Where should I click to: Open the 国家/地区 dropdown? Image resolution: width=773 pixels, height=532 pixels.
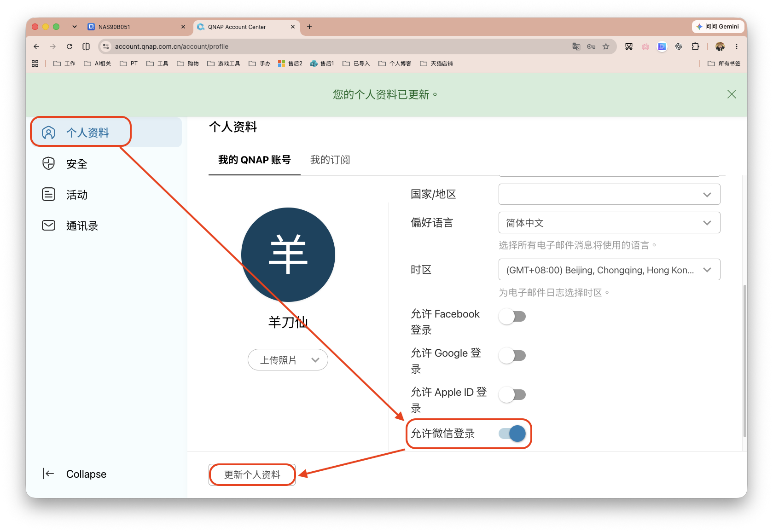pos(609,194)
